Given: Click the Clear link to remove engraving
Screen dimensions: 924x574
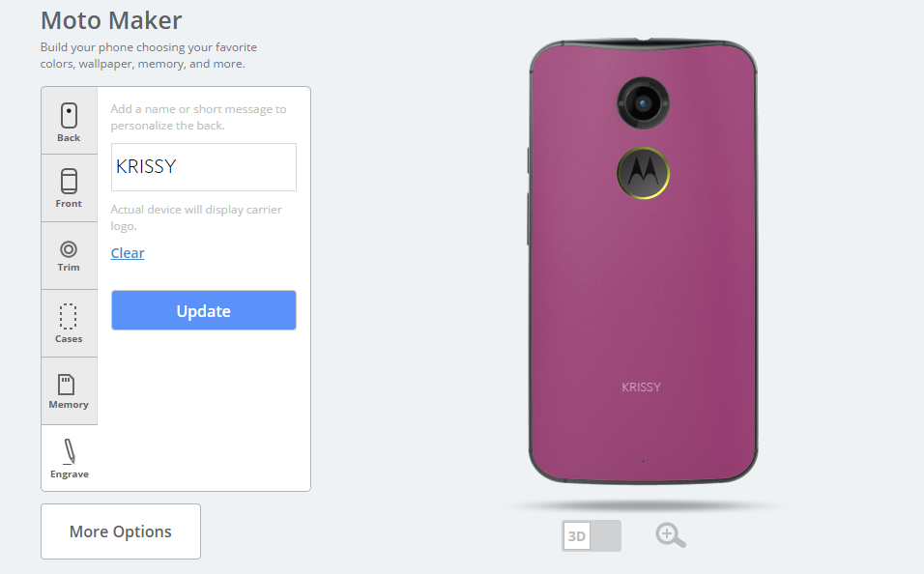Looking at the screenshot, I should tap(128, 253).
